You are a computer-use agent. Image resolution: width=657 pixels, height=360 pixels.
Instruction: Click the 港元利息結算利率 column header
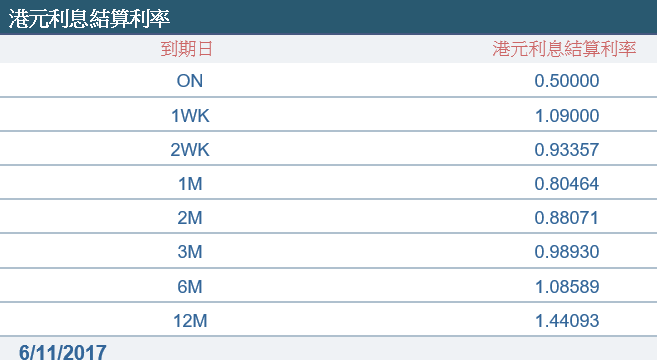coord(564,49)
